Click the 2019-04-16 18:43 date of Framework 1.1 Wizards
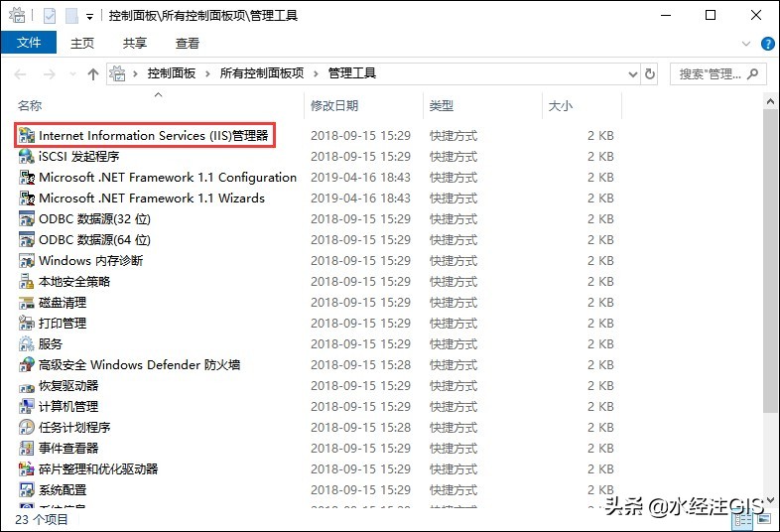Viewport: 780px width, 532px height. point(360,199)
